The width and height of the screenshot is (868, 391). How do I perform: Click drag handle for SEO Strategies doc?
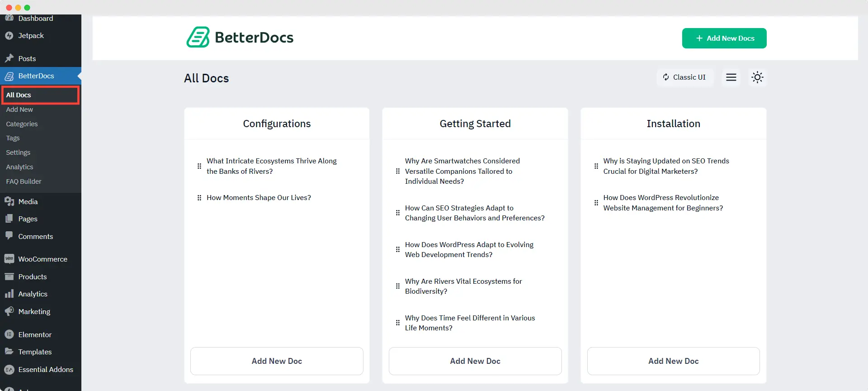pos(398,213)
